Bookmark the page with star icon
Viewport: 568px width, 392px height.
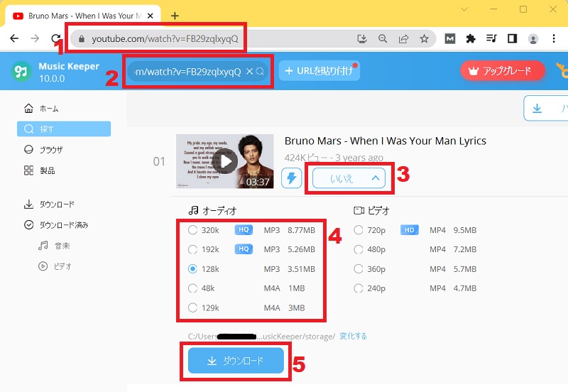click(x=424, y=39)
